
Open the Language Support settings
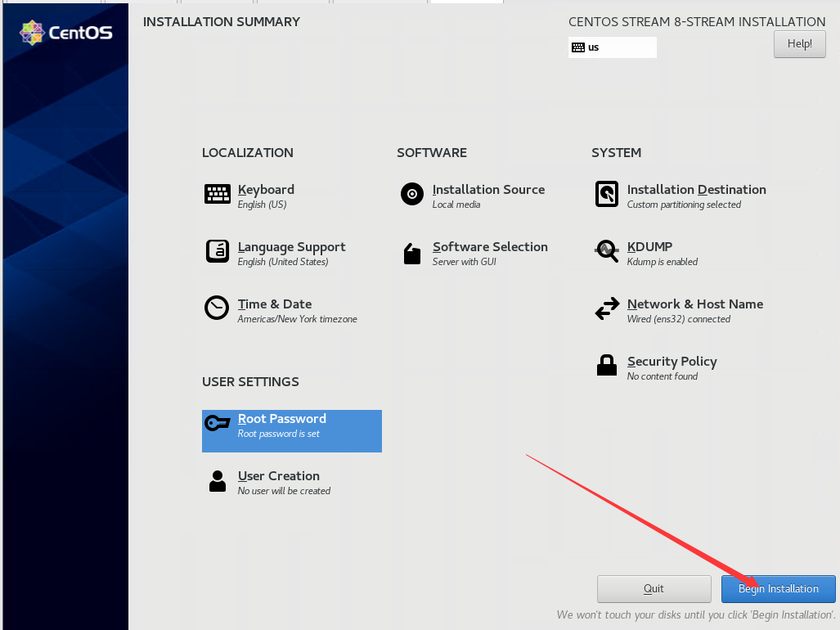[x=291, y=247]
